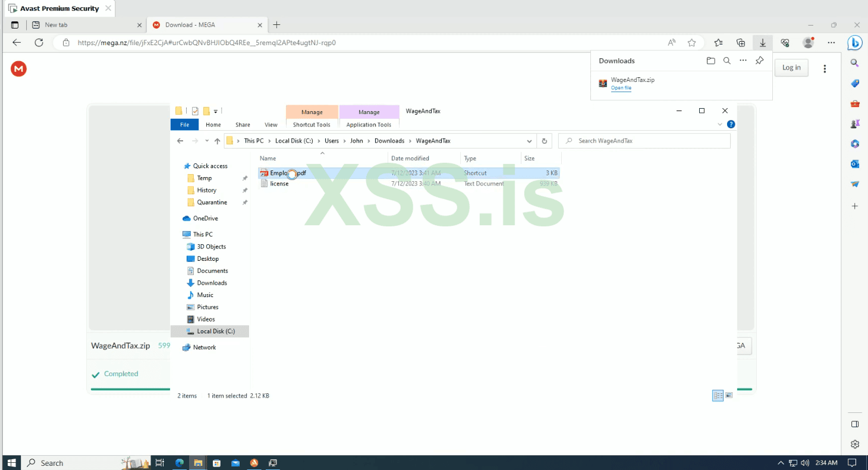Open Edge settings and more menu
Image resolution: width=868 pixels, height=470 pixels.
pos(832,43)
